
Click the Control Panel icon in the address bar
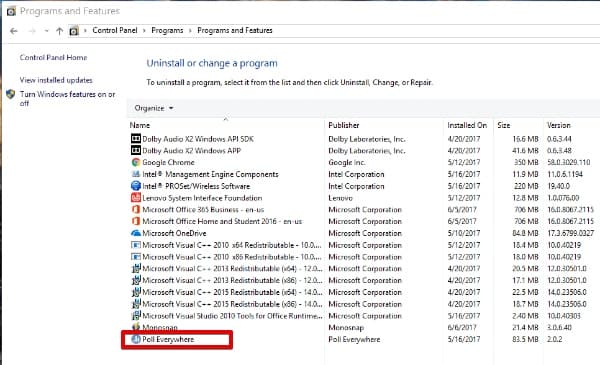pyautogui.click(x=74, y=31)
